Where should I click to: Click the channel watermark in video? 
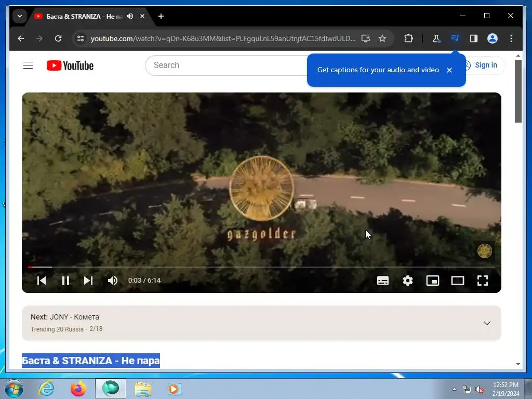485,251
